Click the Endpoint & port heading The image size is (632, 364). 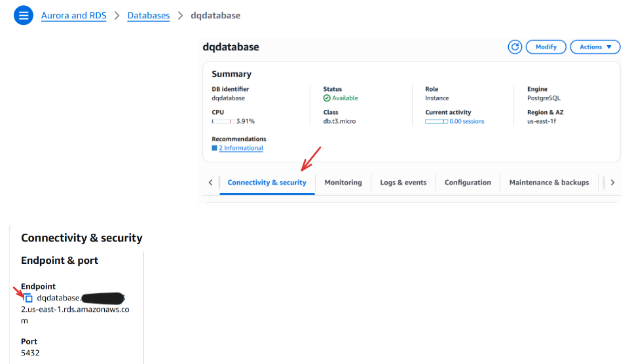(x=60, y=261)
